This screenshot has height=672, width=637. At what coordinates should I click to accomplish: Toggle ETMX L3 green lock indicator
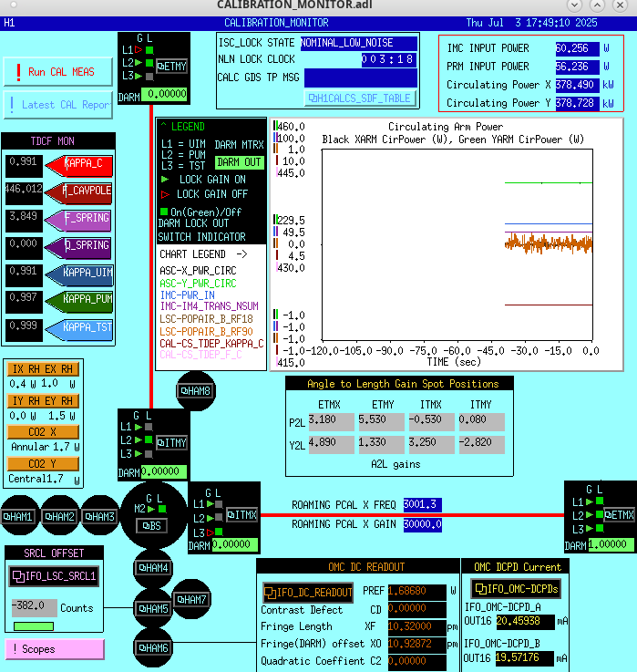click(x=600, y=528)
